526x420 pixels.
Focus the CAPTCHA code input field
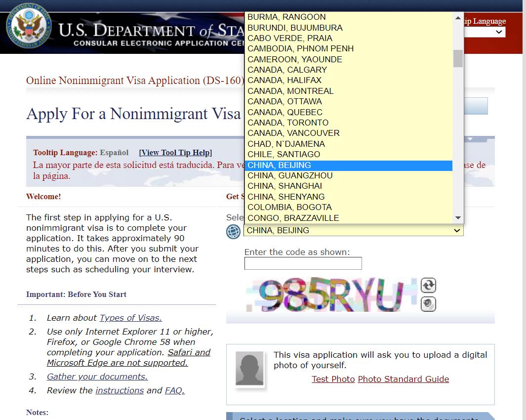coord(303,263)
